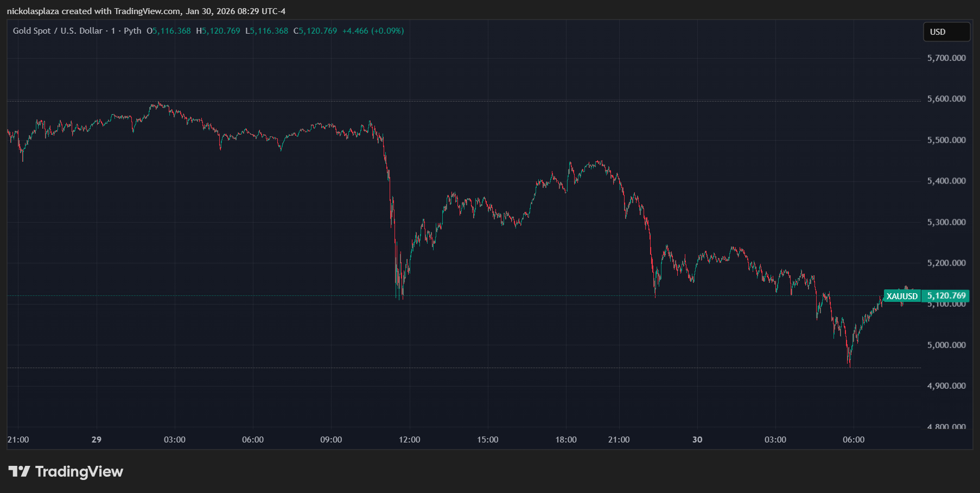The image size is (980, 493).
Task: Click the 4,900.000 price axis label
Action: (946, 386)
